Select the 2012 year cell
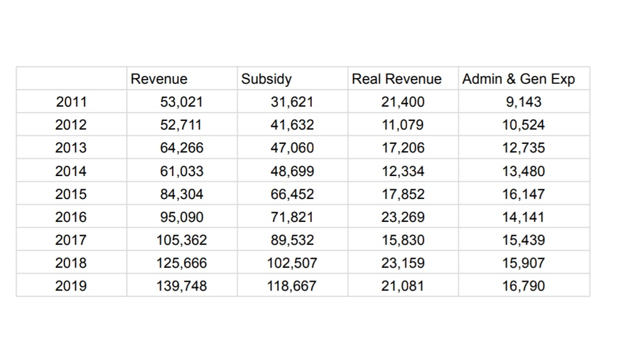 pyautogui.click(x=71, y=124)
